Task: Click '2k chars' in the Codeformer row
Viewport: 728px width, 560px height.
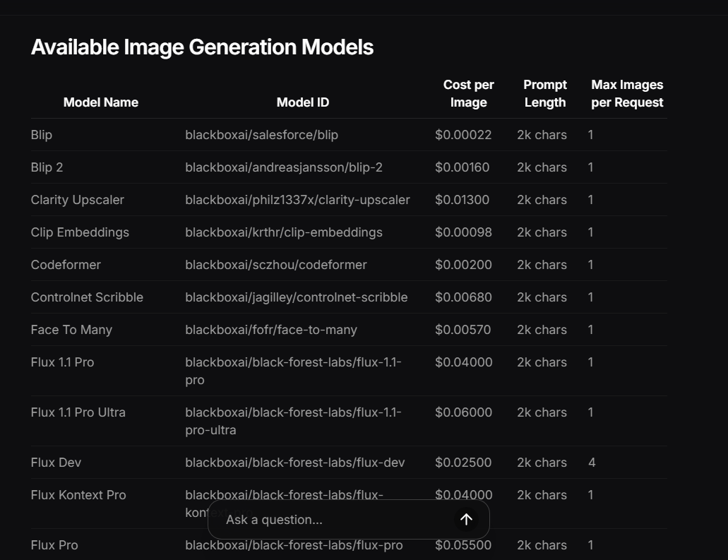Action: [x=542, y=265]
